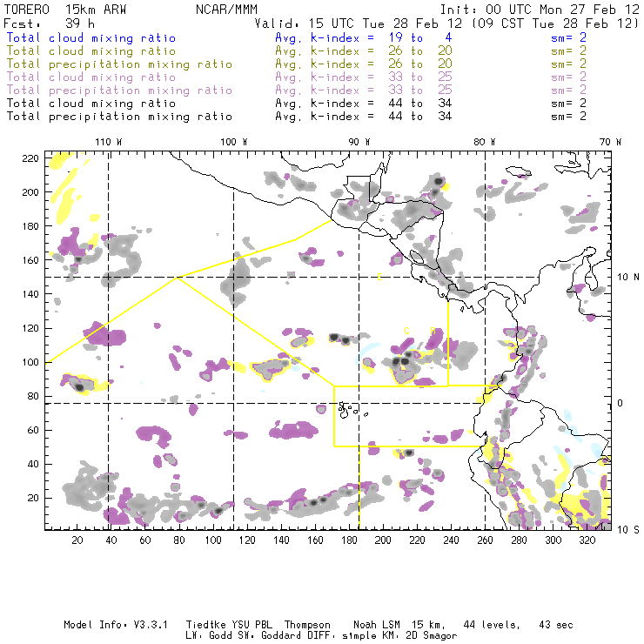644x644 pixels.
Task: Click the yellow 'C' marker on the map
Action: pos(406,331)
